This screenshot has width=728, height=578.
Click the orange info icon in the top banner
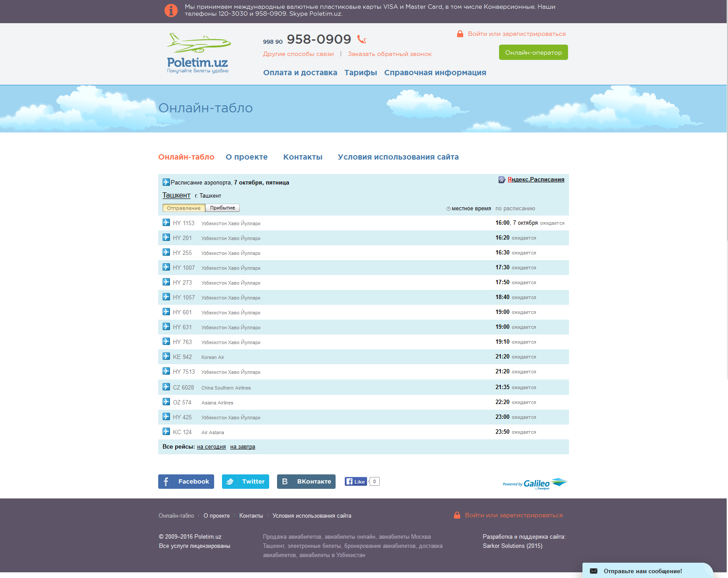tap(171, 10)
